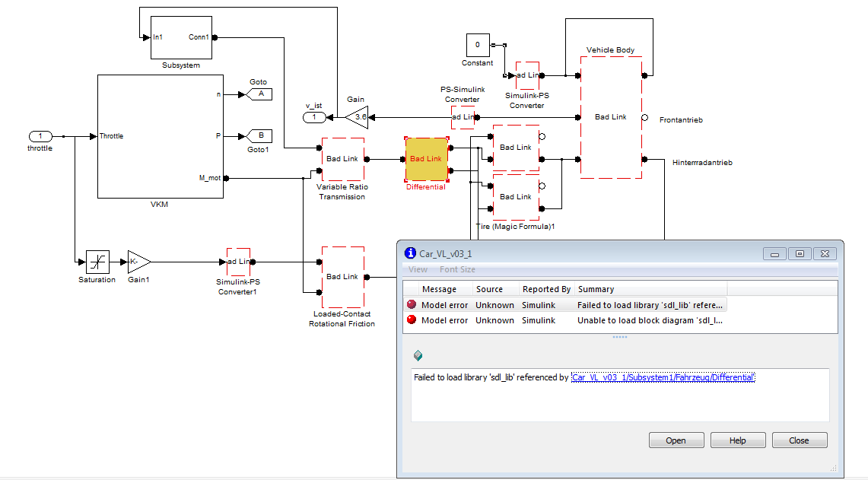The height and width of the screenshot is (480, 868).
Task: Select the Gain1 triangle block
Action: pyautogui.click(x=138, y=262)
